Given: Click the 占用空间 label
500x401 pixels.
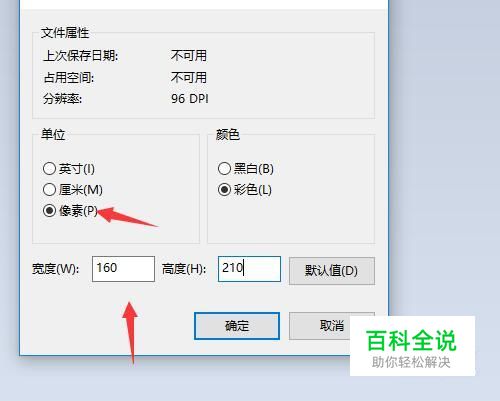Looking at the screenshot, I should (69, 78).
